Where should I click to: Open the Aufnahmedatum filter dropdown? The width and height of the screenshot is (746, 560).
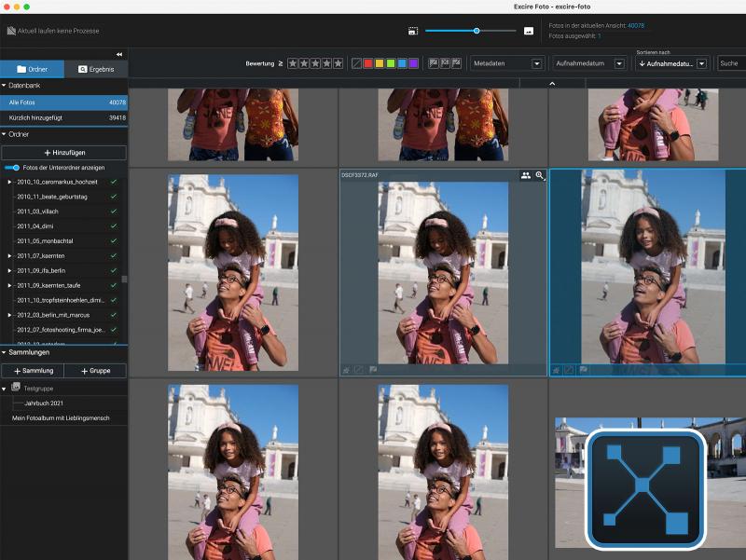click(618, 64)
